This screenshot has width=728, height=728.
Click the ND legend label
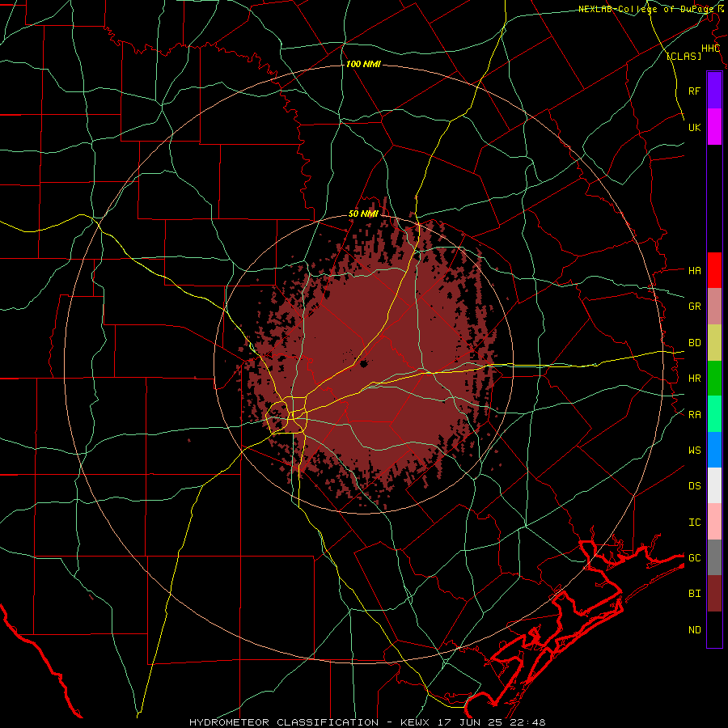click(x=694, y=630)
